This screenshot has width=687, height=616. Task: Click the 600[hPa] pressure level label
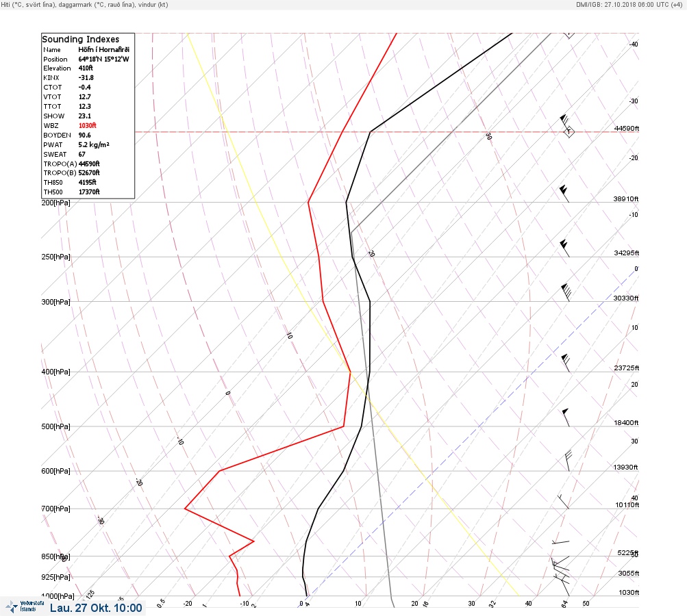coord(55,471)
